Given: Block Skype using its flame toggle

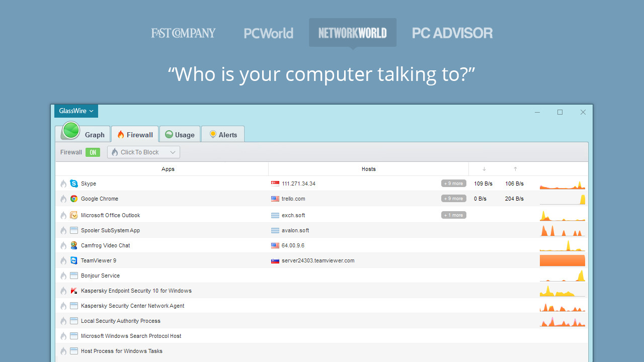Looking at the screenshot, I should tap(63, 184).
